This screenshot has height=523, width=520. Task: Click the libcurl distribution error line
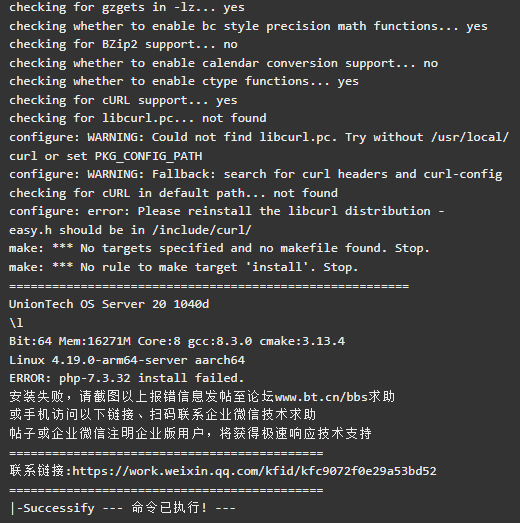click(226, 211)
